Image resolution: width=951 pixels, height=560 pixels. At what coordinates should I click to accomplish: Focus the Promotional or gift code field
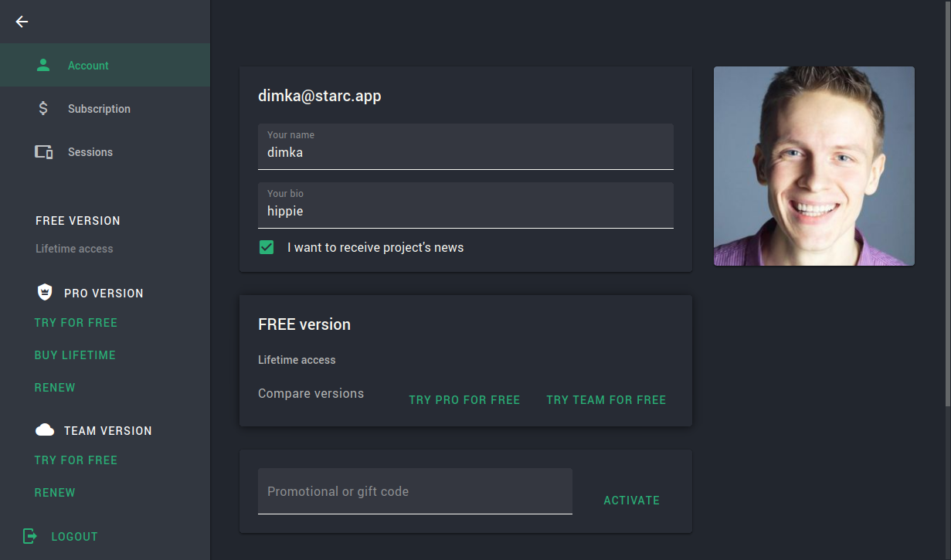[x=415, y=490]
